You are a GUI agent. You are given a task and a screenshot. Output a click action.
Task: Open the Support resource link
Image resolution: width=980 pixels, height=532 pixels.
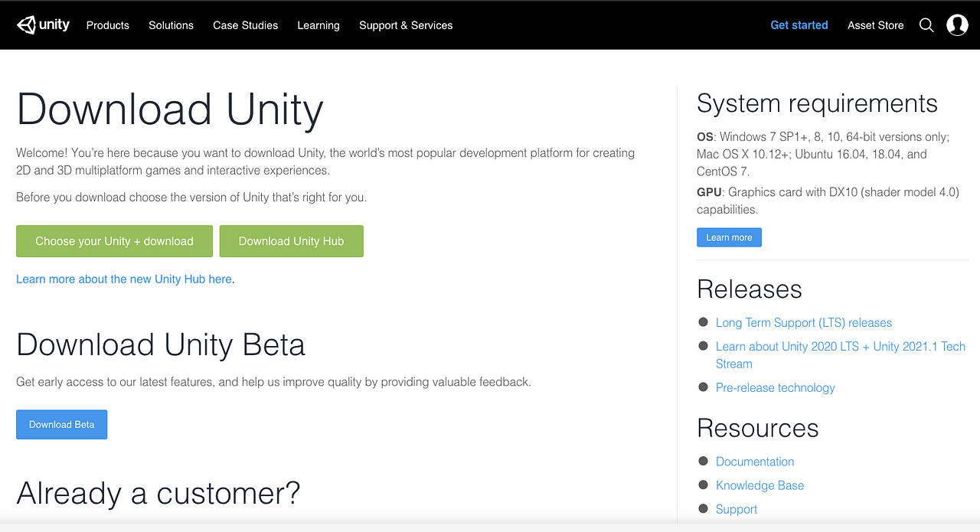(737, 509)
